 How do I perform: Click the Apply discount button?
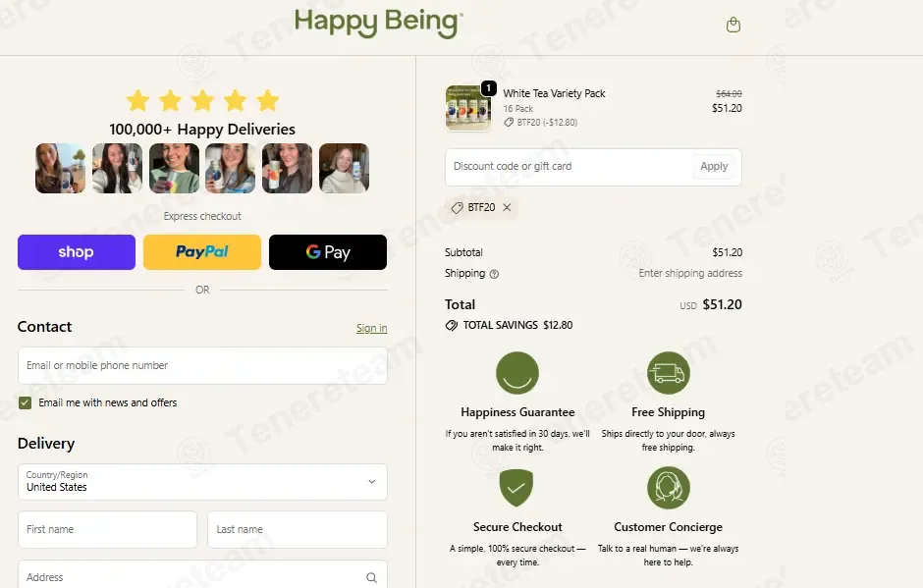(x=714, y=167)
